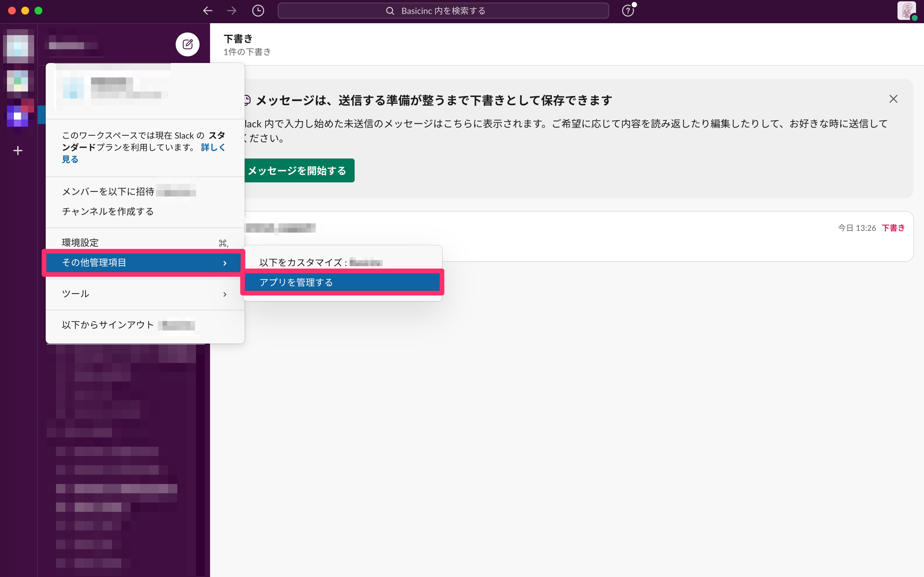Click the compose new message icon
This screenshot has height=577, width=924.
click(187, 44)
